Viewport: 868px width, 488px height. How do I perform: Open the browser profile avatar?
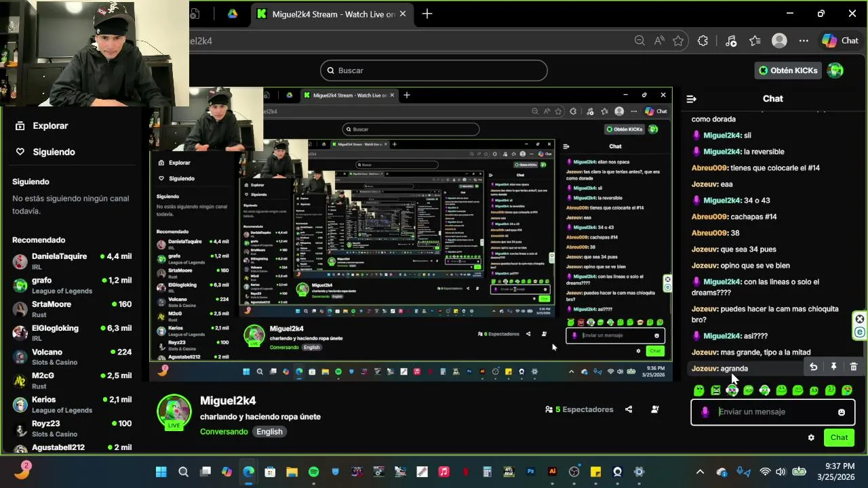(779, 41)
